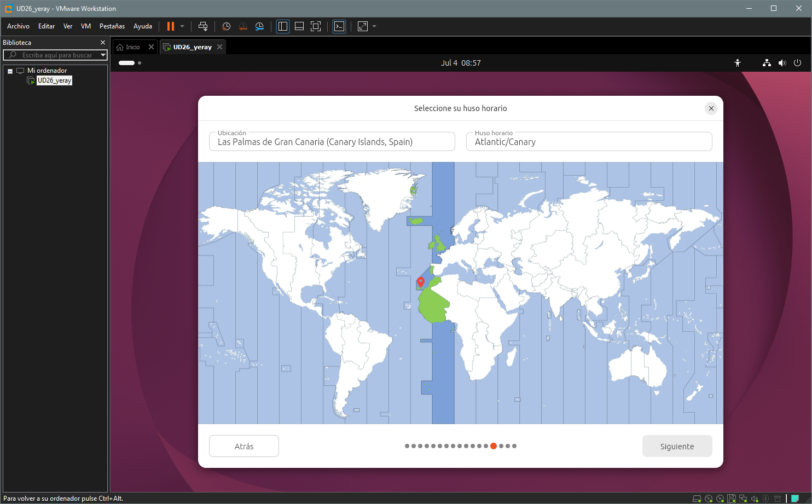Click the orange current-step progress dot
This screenshot has width=812, height=504.
tap(494, 446)
